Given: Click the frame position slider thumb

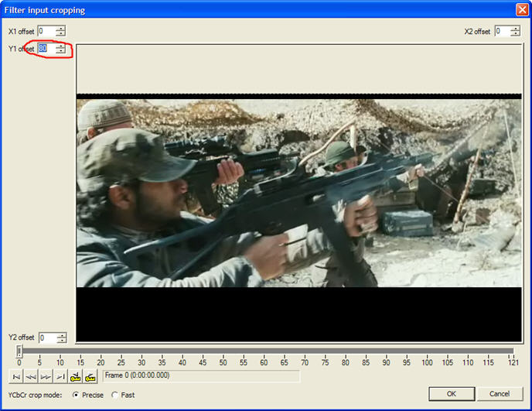Looking at the screenshot, I should (x=19, y=351).
